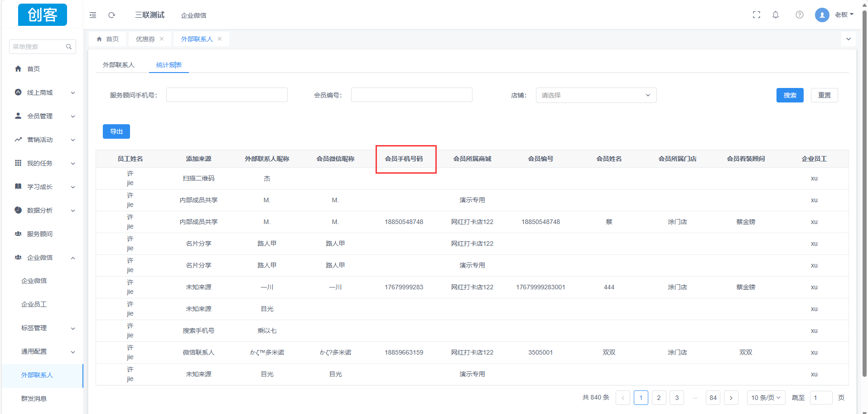Click the 共 840 条 total count
The image size is (868, 414).
(x=596, y=397)
